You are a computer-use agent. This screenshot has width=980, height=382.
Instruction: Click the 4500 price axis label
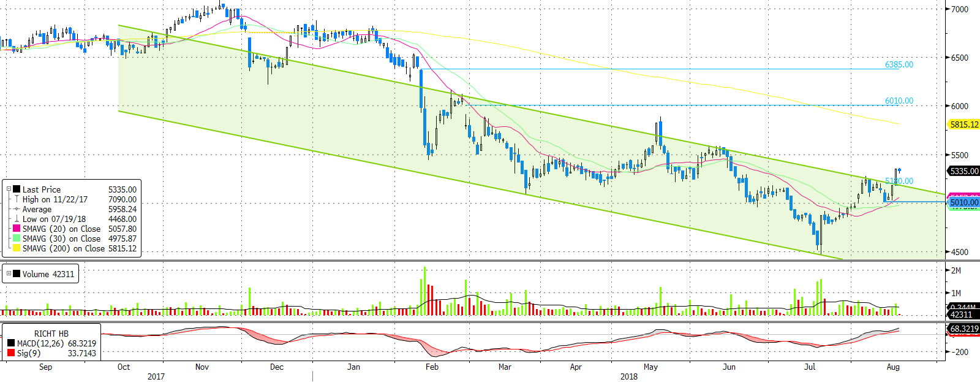pyautogui.click(x=960, y=252)
